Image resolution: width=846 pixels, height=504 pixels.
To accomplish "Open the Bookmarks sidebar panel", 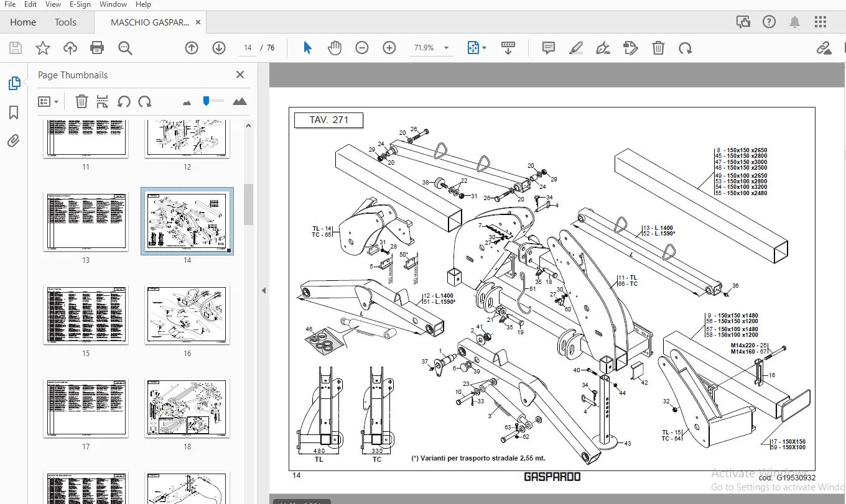I will [14, 112].
